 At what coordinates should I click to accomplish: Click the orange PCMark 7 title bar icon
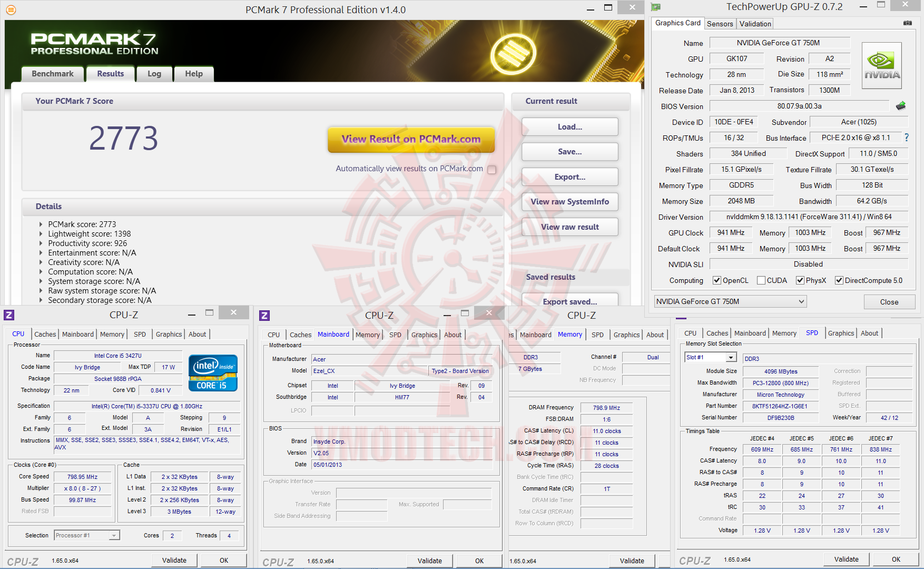(x=11, y=9)
